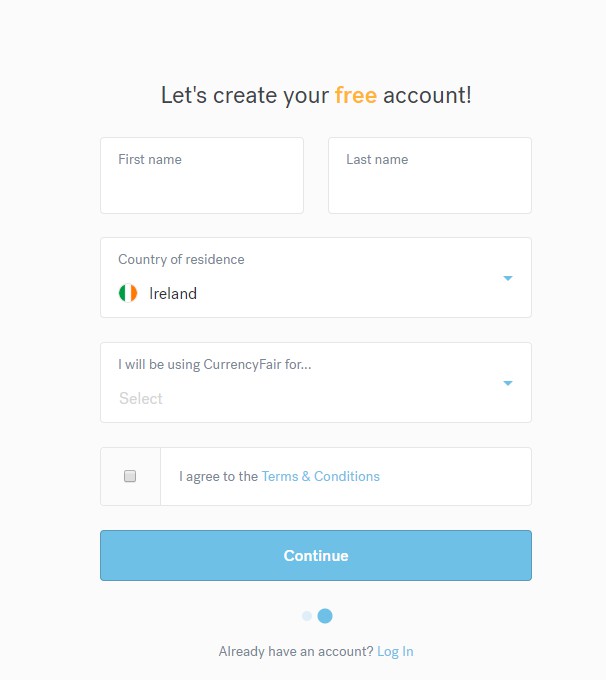The width and height of the screenshot is (606, 680).
Task: Click the selected country name 'Ireland'
Action: [x=173, y=294]
